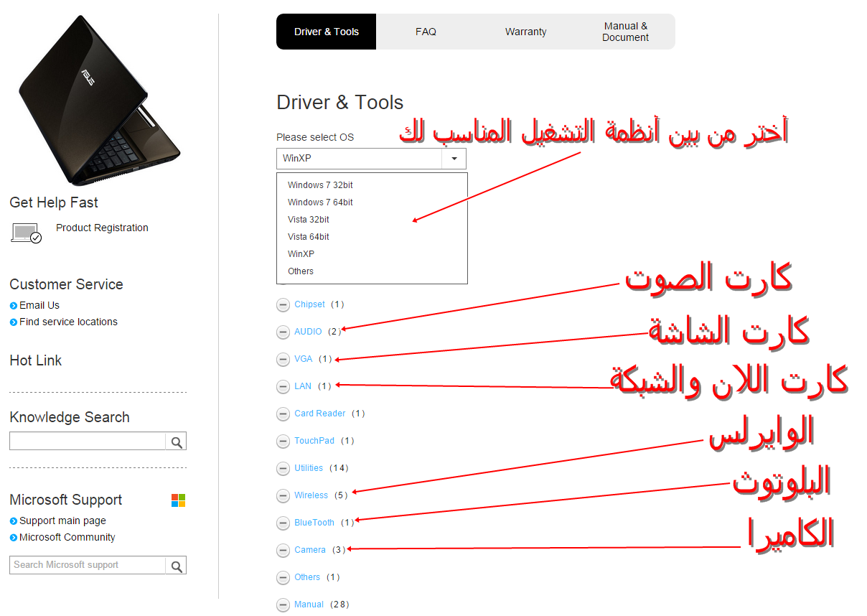The width and height of the screenshot is (867, 616).
Task: Collapse the Card Reader minus icon
Action: point(283,414)
